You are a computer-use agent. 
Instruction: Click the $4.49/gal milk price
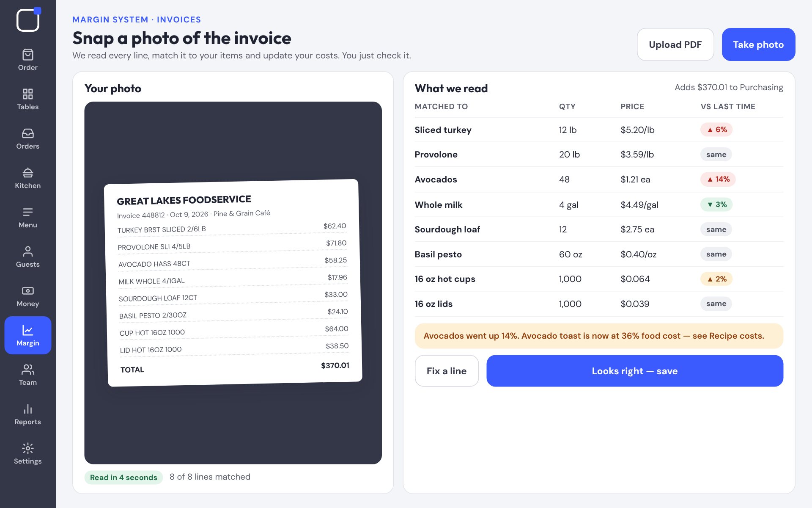(639, 205)
